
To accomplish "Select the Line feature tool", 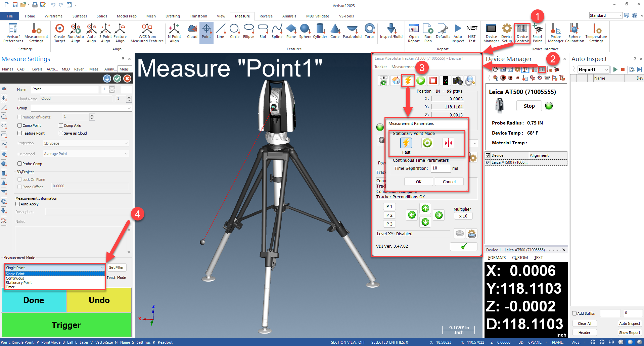I will tap(221, 31).
